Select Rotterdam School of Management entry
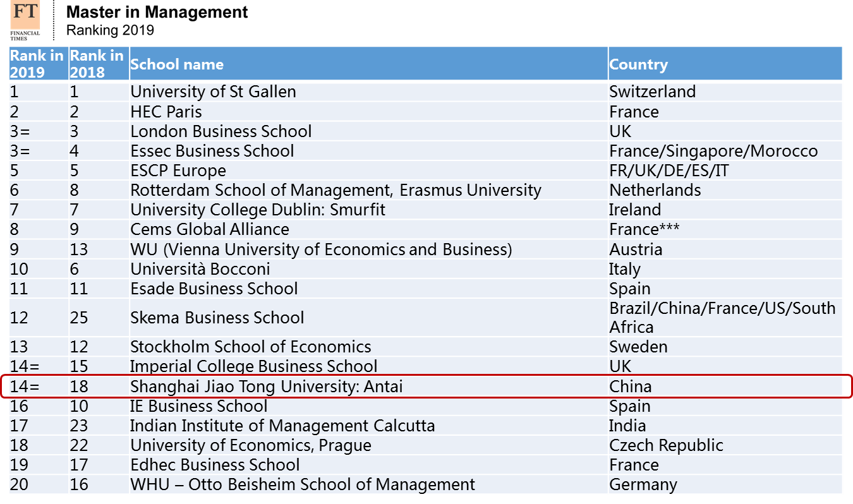Image resolution: width=853 pixels, height=504 pixels. (336, 190)
